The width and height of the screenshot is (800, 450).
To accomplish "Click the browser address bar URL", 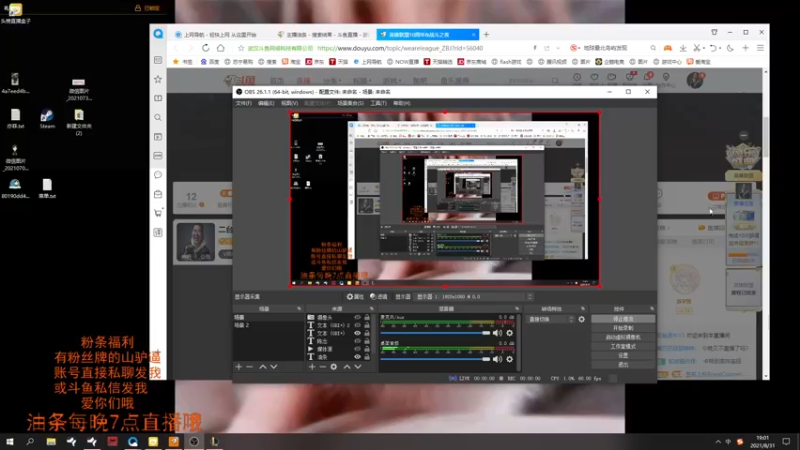I will click(399, 48).
